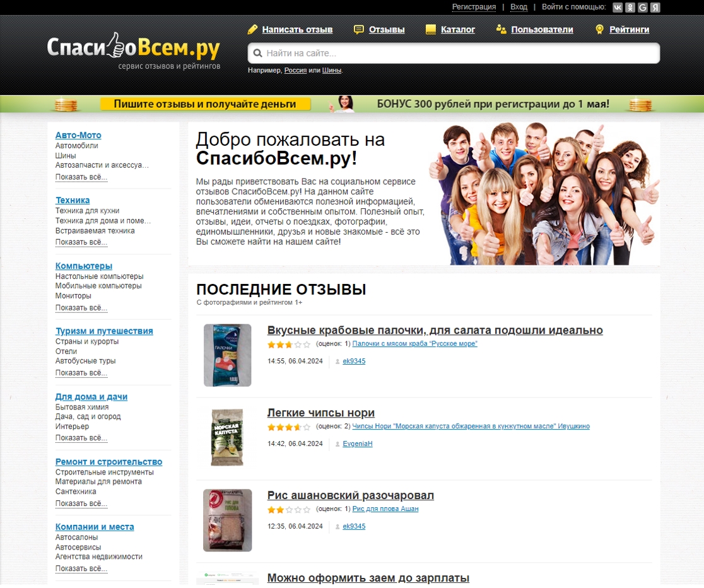This screenshot has width=704, height=588.
Task: Expand Показать всё under Авто-Мото
Action: tap(81, 177)
